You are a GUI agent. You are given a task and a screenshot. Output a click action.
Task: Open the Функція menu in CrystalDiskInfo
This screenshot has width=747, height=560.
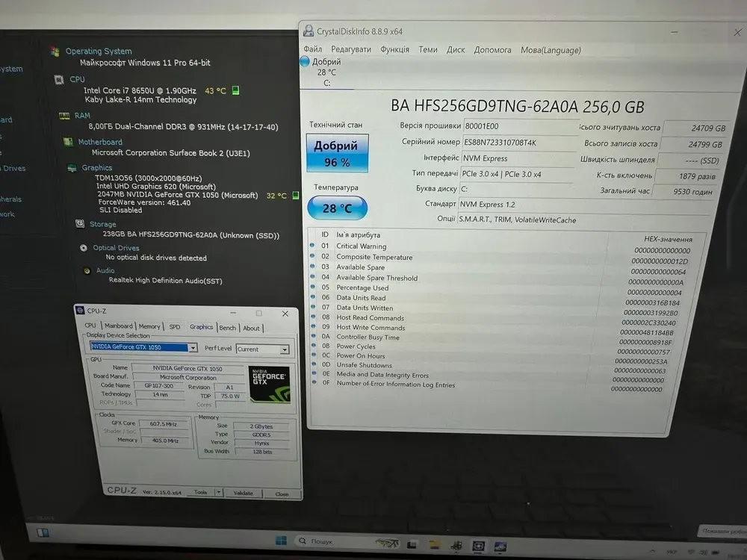coord(394,50)
